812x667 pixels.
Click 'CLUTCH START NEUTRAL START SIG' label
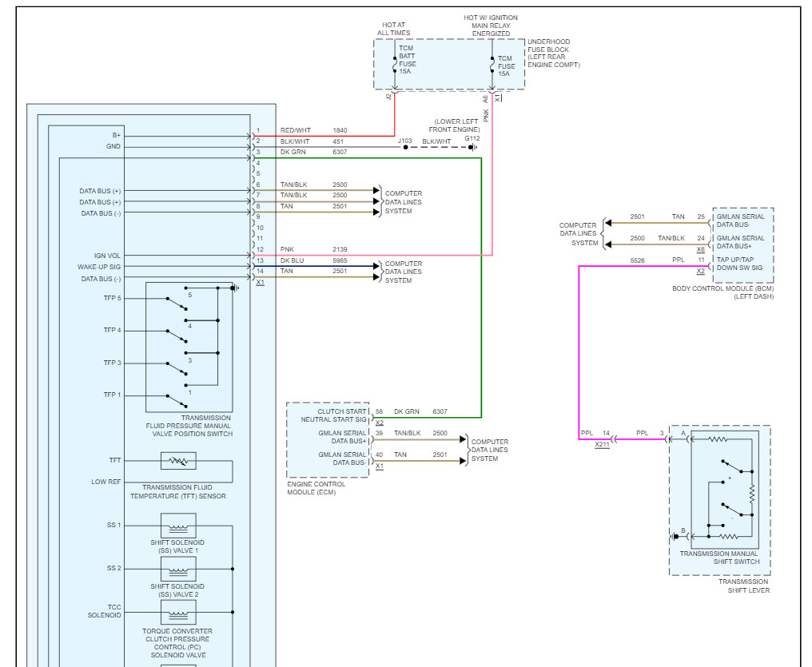tap(333, 415)
